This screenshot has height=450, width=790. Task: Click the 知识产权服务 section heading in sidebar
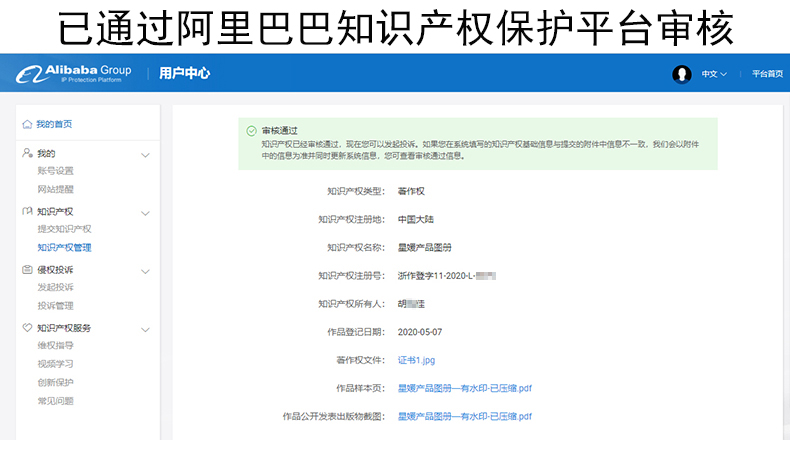[64, 328]
